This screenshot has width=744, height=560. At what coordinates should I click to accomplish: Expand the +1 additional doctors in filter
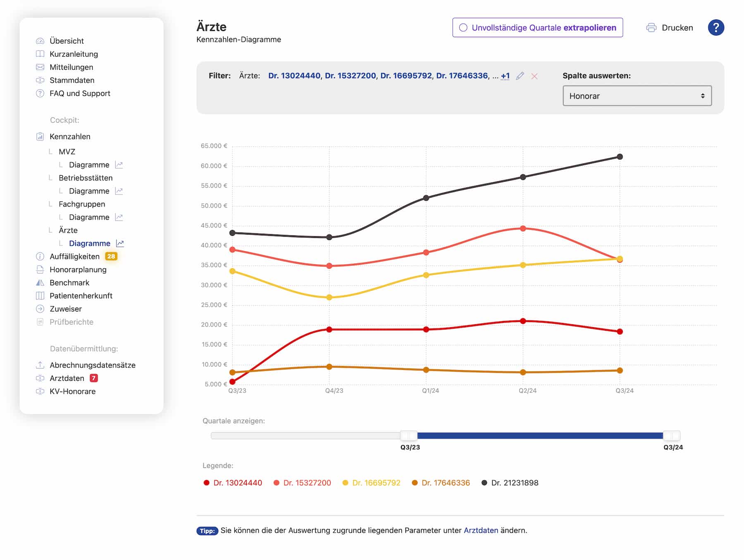point(505,76)
